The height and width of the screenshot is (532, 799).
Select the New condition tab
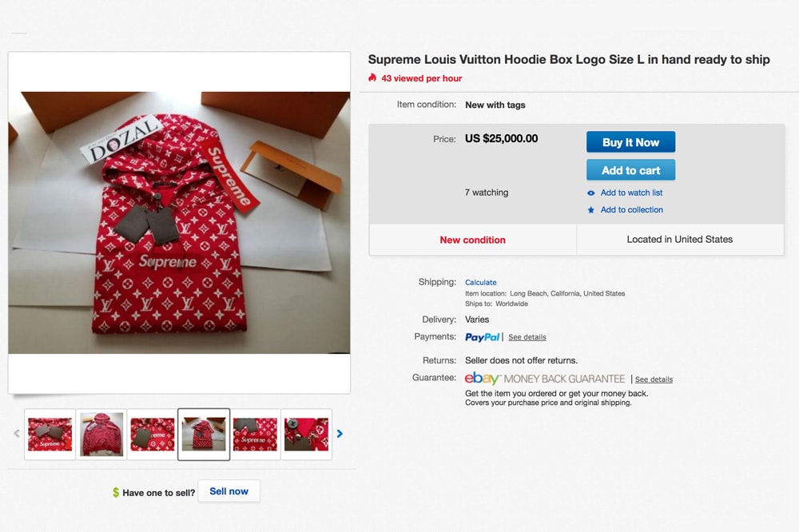click(x=472, y=240)
